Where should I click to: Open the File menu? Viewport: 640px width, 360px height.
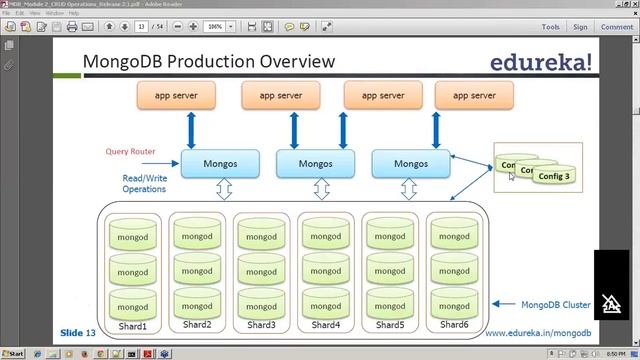coord(7,13)
